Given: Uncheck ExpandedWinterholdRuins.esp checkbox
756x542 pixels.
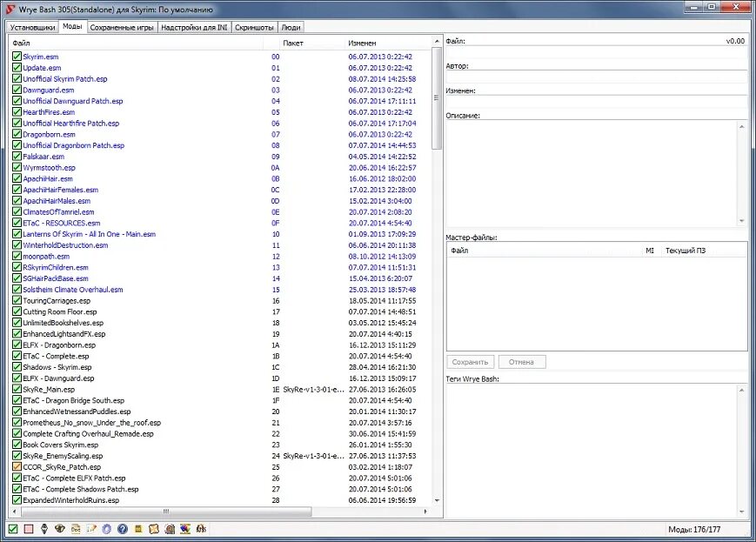Looking at the screenshot, I should point(17,500).
